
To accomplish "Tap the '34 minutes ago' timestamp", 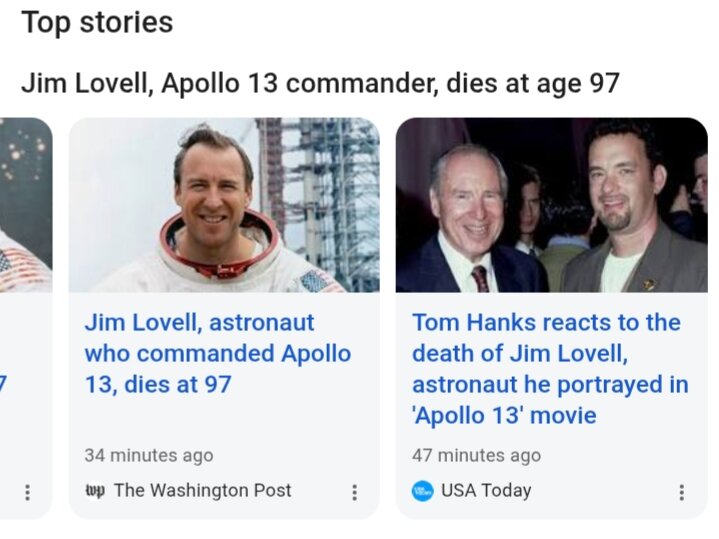I will click(149, 456).
